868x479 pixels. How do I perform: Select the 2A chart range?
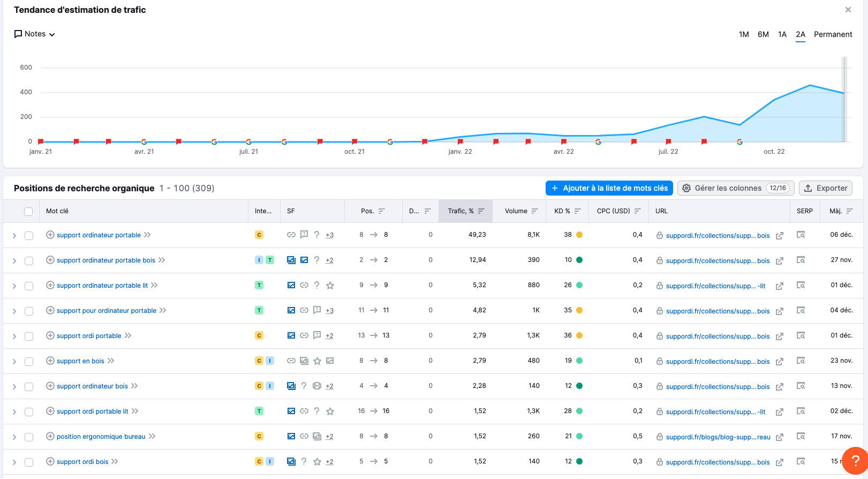point(801,34)
